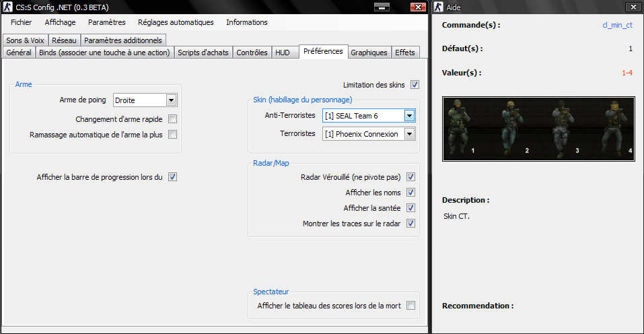Image resolution: width=644 pixels, height=334 pixels.
Task: Expand the Anti-Terroristes skin dropdown
Action: (x=408, y=116)
